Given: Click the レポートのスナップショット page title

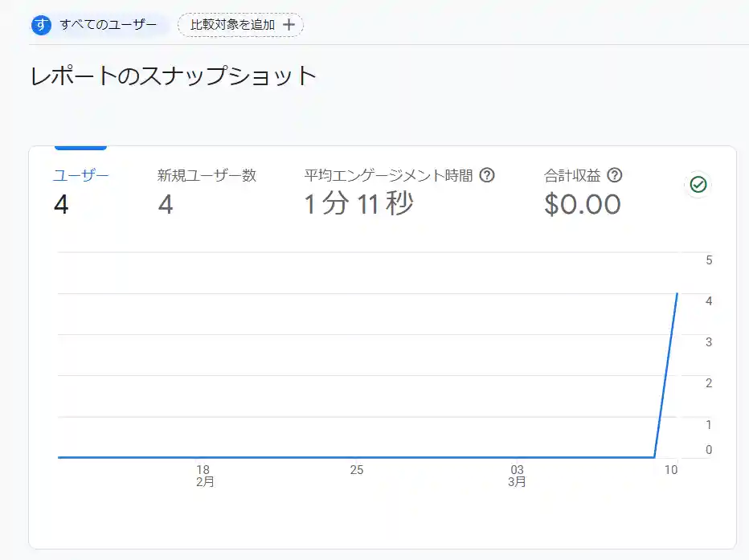Looking at the screenshot, I should pyautogui.click(x=174, y=76).
